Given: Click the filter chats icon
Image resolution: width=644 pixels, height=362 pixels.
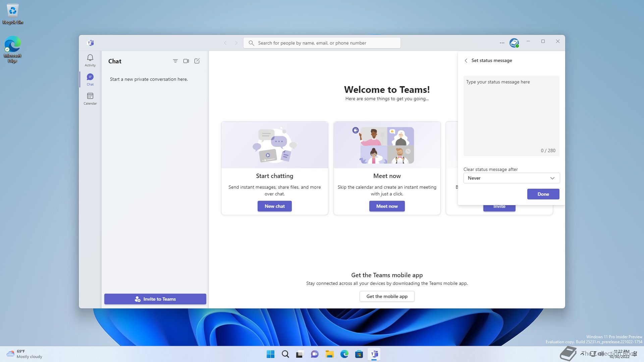Looking at the screenshot, I should [175, 61].
